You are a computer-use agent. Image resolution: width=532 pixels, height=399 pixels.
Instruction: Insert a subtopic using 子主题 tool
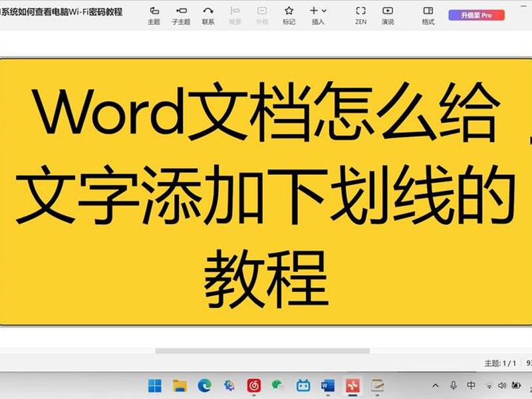[x=181, y=15]
